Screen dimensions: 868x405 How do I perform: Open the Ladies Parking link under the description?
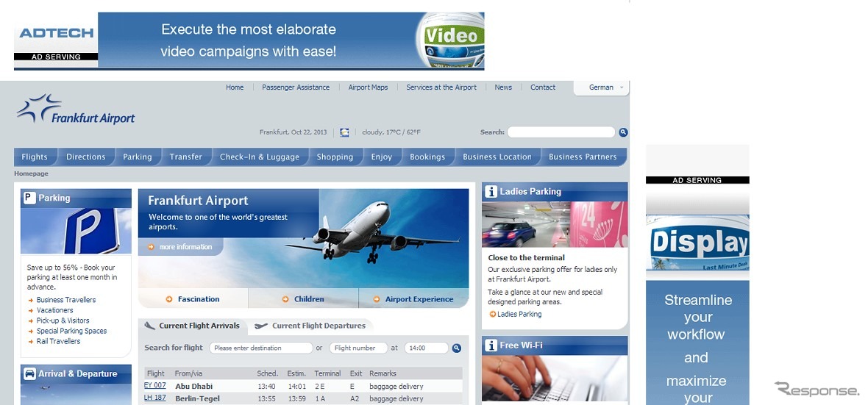pos(519,315)
